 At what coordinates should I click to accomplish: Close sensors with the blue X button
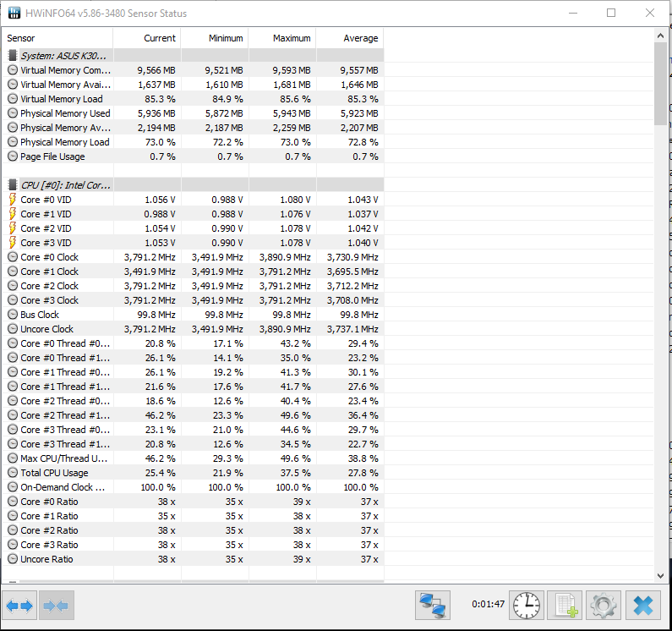click(x=643, y=606)
